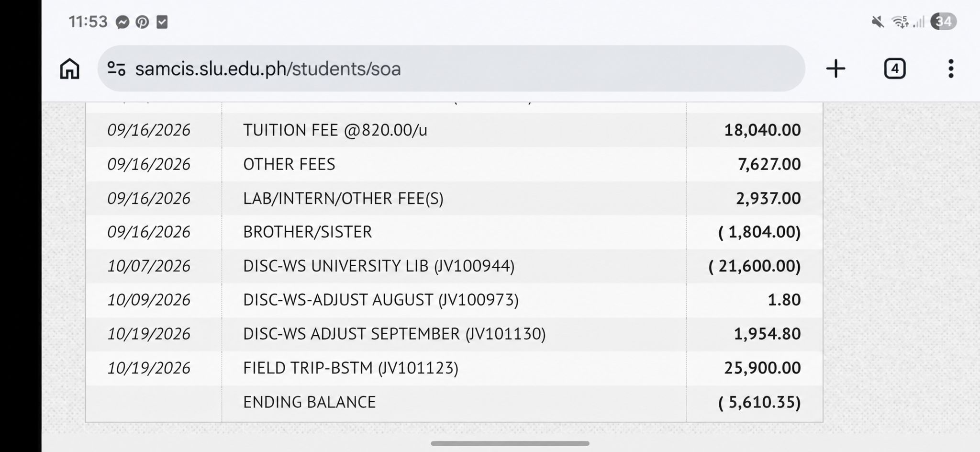Tap the status bar clock showing 11:53

click(x=88, y=22)
